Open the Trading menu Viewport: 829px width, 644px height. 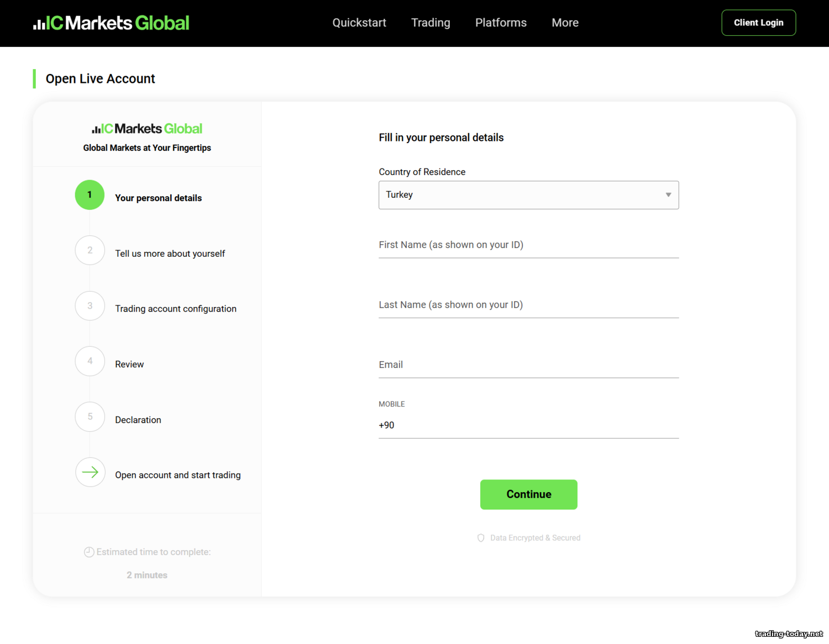[431, 23]
